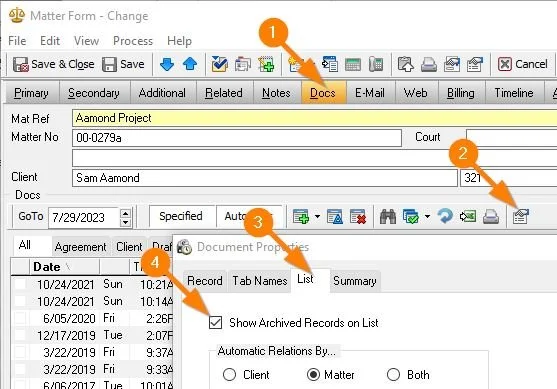Click the window-with-arrow icon in the main toolbar
Image resolution: width=557 pixels, height=389 pixels.
pos(330,64)
